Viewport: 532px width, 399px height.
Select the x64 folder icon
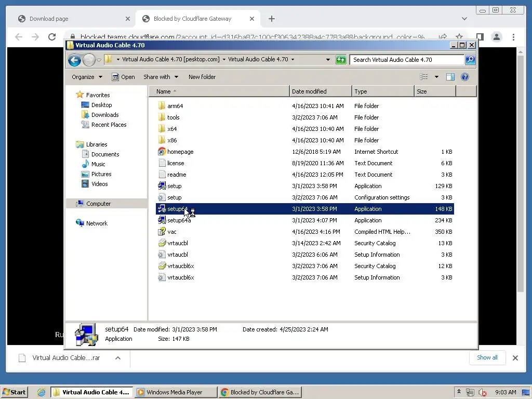162,129
